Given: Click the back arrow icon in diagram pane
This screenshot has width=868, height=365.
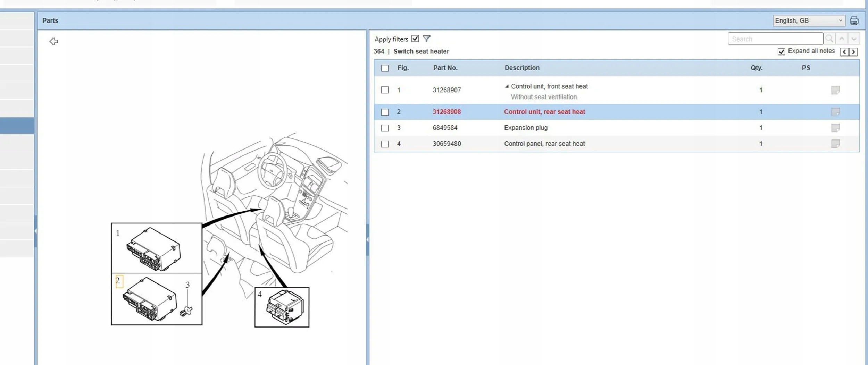Looking at the screenshot, I should 53,42.
